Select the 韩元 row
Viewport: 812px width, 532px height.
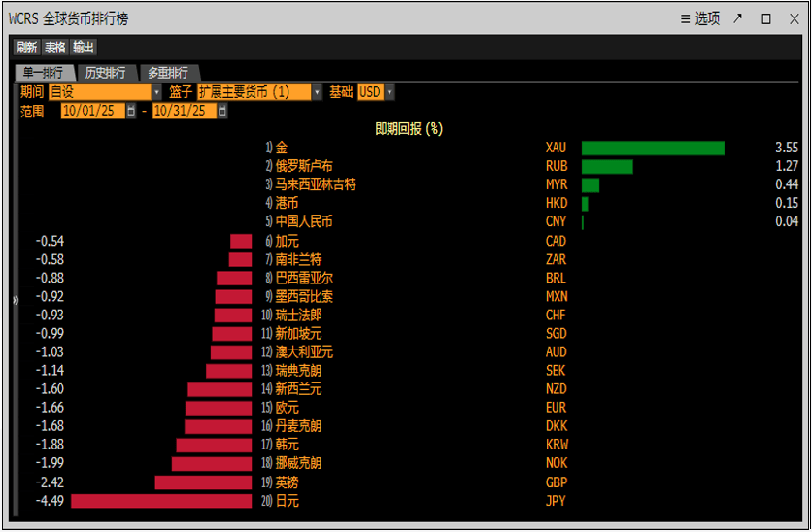(409, 445)
